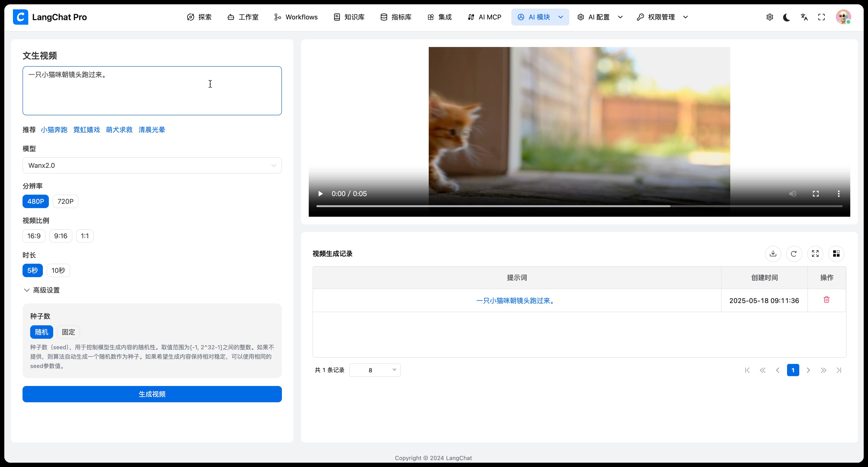This screenshot has height=467, width=868.
Task: Select 随机 seed mode
Action: 41,332
